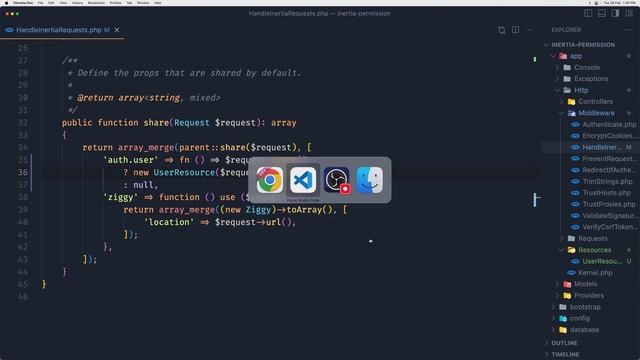Toggle primary side bar layout icon

pyautogui.click(x=588, y=13)
